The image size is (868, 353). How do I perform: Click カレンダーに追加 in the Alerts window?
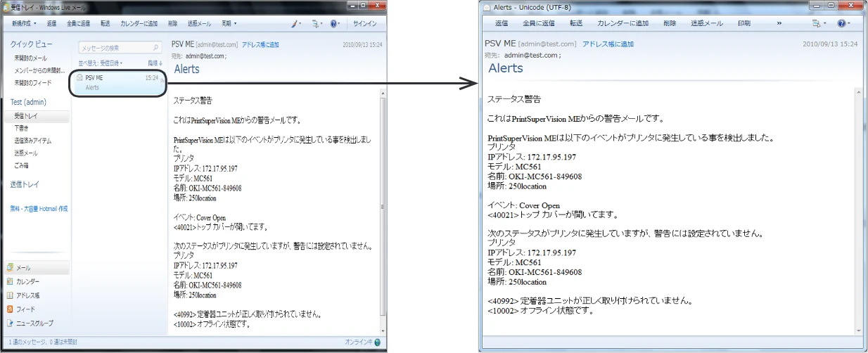click(623, 23)
